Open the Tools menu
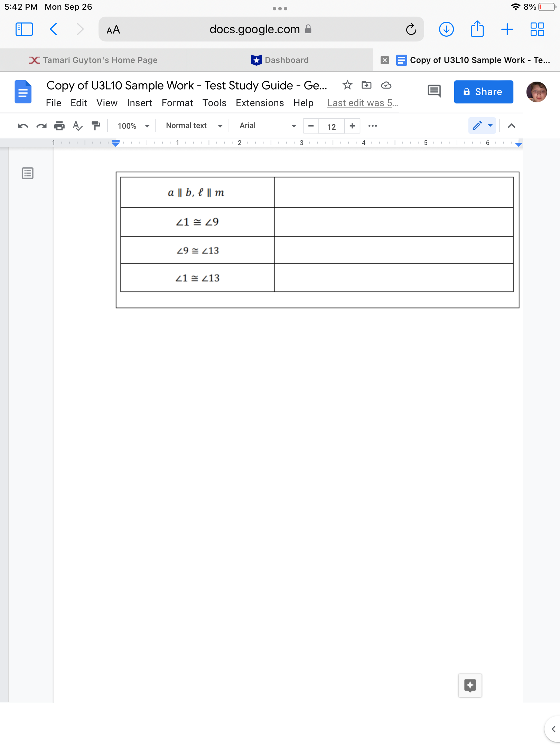 pos(214,103)
